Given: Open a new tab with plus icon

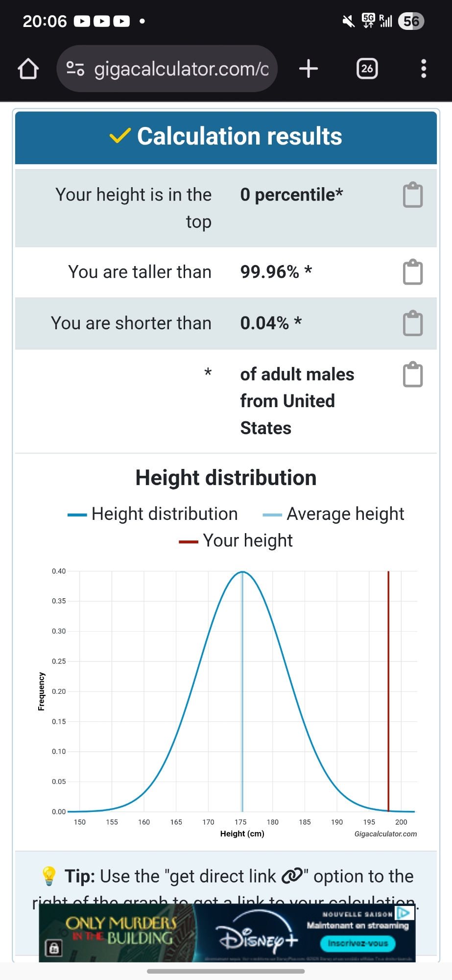Looking at the screenshot, I should (309, 69).
